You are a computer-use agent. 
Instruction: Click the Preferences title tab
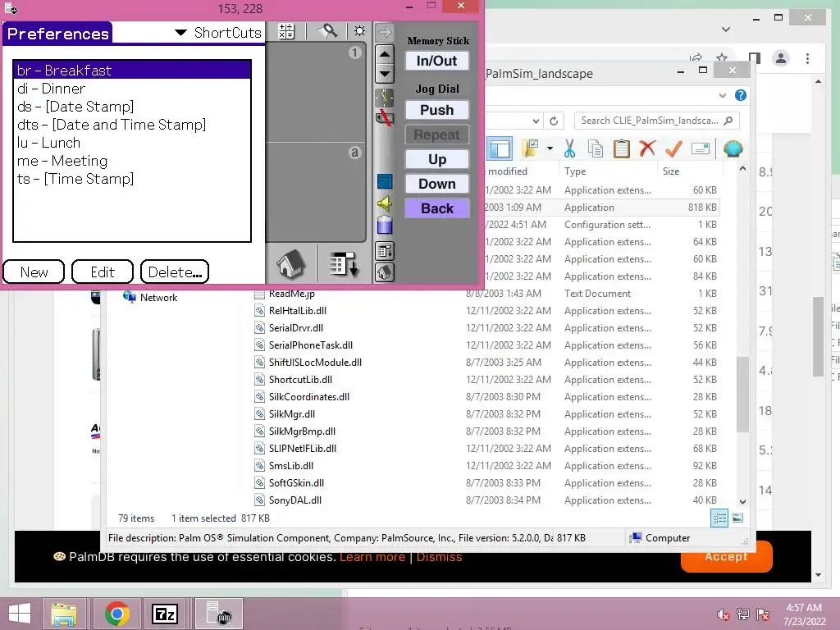[57, 33]
